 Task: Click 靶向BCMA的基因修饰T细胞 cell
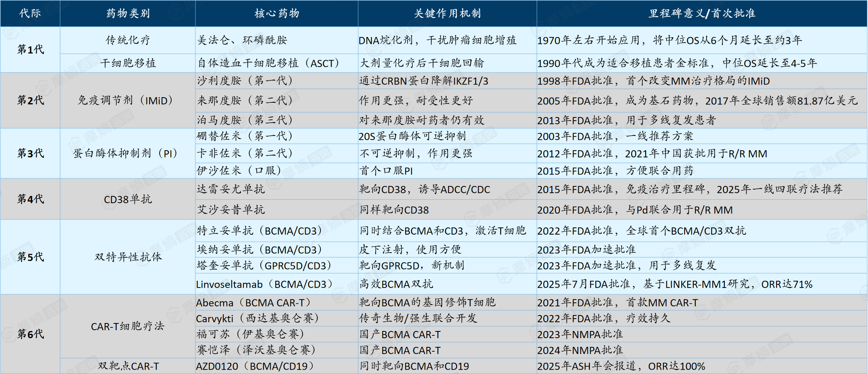447,302
